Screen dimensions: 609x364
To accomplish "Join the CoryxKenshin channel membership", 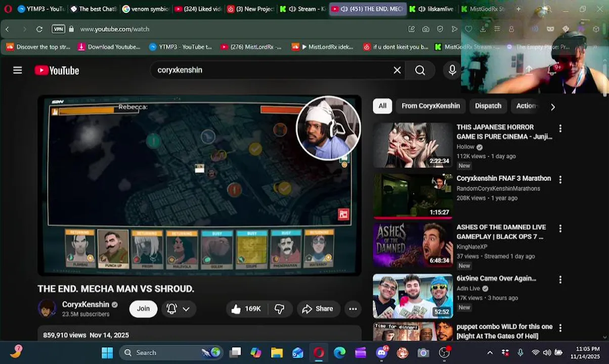I will point(143,308).
